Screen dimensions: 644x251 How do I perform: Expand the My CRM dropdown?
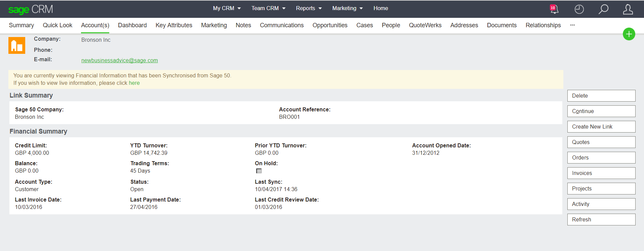[x=227, y=8]
